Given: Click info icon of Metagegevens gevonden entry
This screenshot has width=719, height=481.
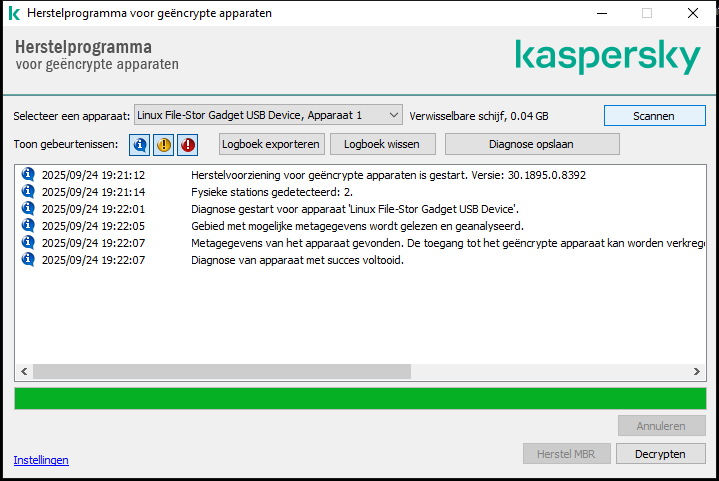Looking at the screenshot, I should [x=28, y=242].
